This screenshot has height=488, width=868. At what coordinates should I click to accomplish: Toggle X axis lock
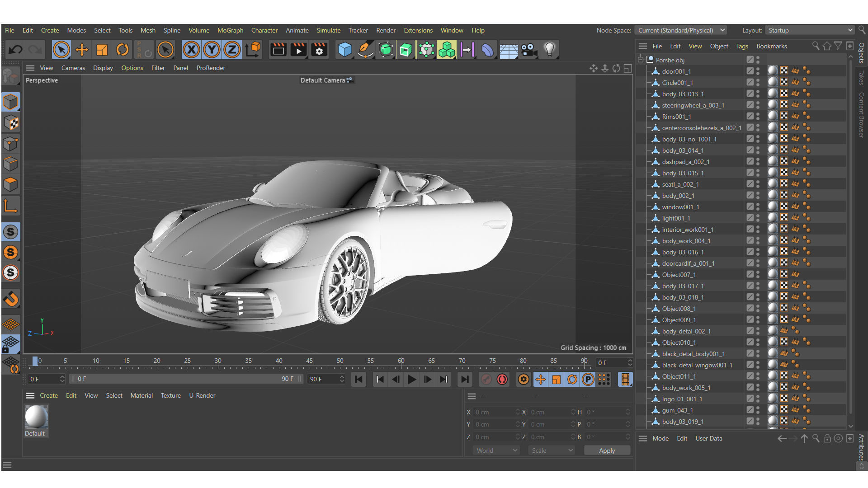click(x=191, y=50)
